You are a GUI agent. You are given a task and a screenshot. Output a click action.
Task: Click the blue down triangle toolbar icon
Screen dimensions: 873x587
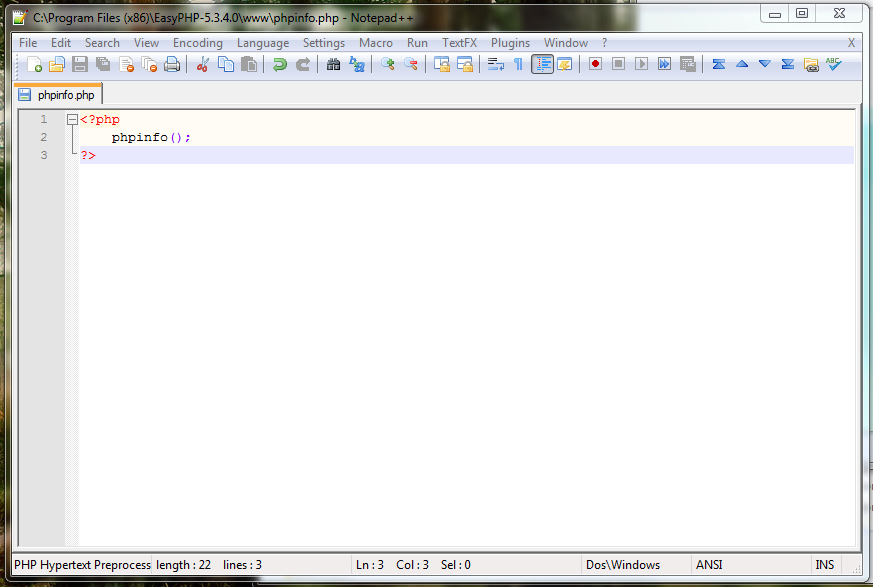pyautogui.click(x=764, y=65)
